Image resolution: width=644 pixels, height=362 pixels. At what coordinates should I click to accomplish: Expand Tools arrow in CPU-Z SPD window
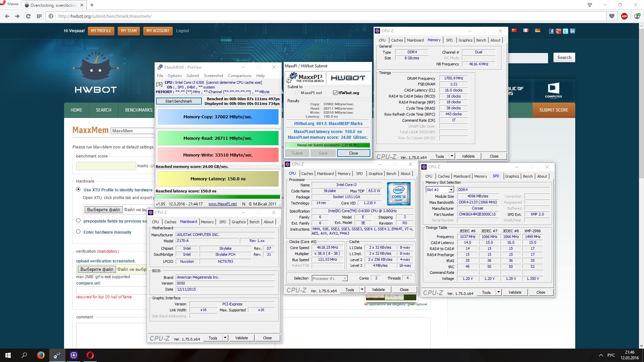[498, 292]
